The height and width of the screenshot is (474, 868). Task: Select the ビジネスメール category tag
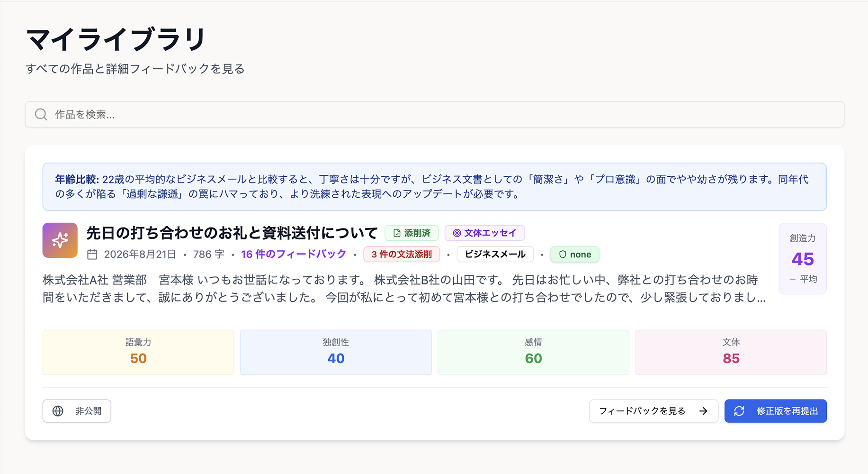pos(495,255)
